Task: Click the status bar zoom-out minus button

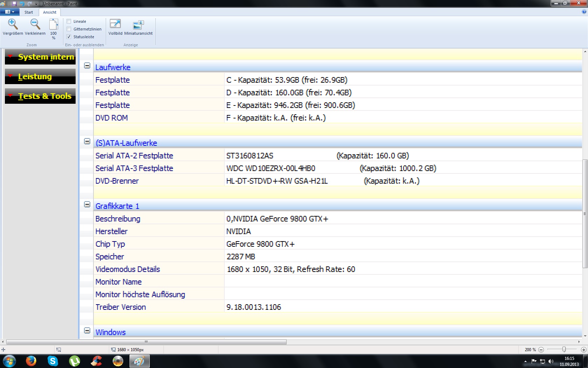Action: tap(541, 350)
